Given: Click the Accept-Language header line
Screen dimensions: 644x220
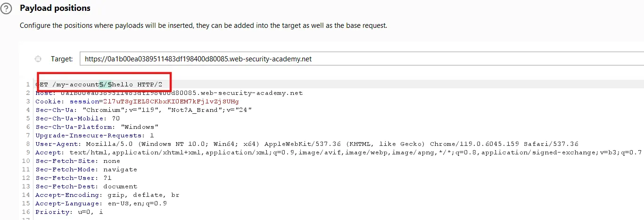Looking at the screenshot, I should [x=101, y=203].
